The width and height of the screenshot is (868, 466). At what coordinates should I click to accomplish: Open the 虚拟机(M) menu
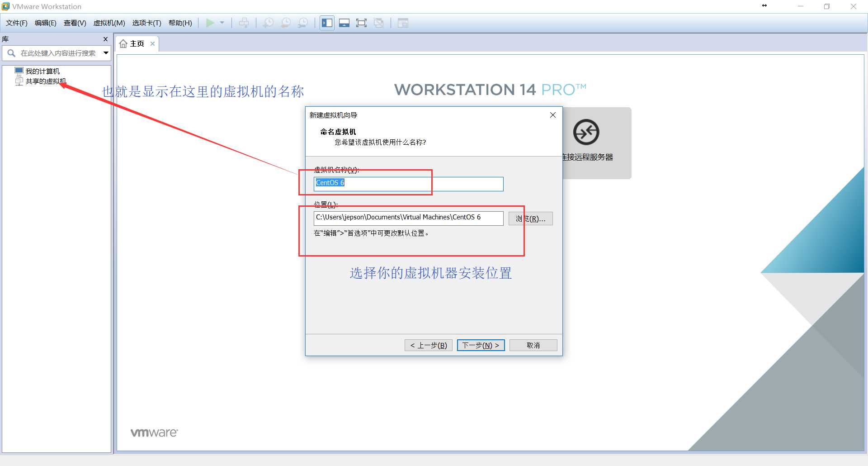109,23
